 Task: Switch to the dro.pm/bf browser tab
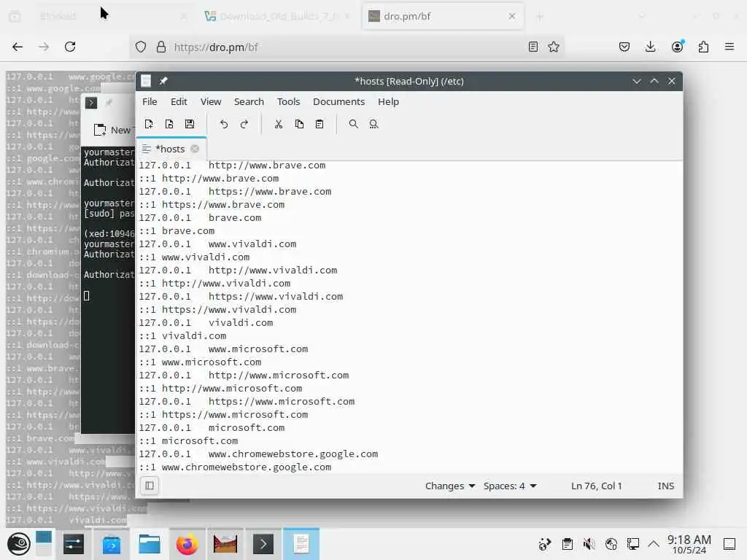pyautogui.click(x=443, y=16)
